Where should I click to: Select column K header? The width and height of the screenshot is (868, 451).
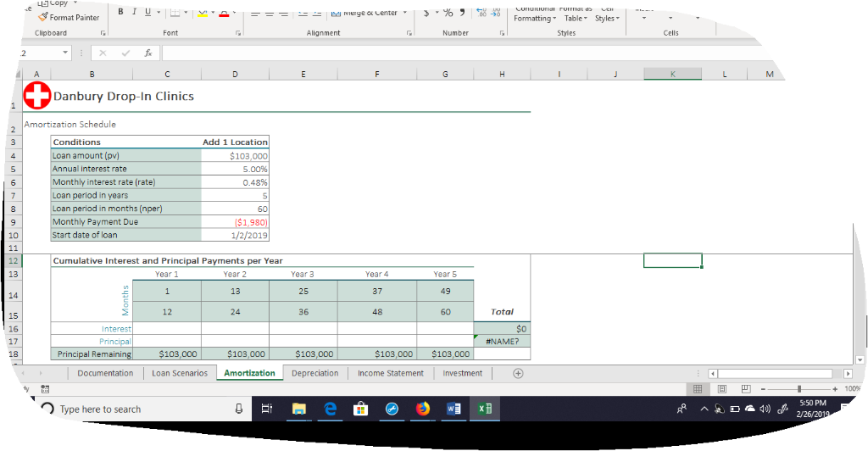click(672, 74)
